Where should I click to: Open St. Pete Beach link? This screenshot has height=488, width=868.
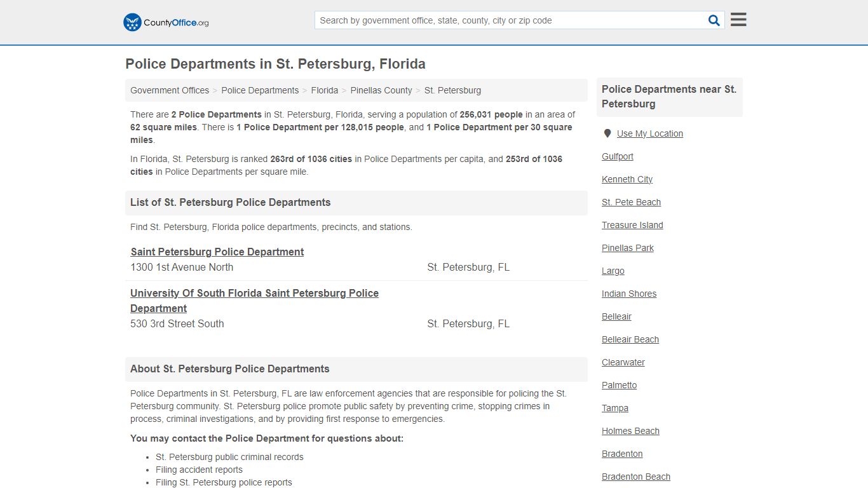coord(632,202)
